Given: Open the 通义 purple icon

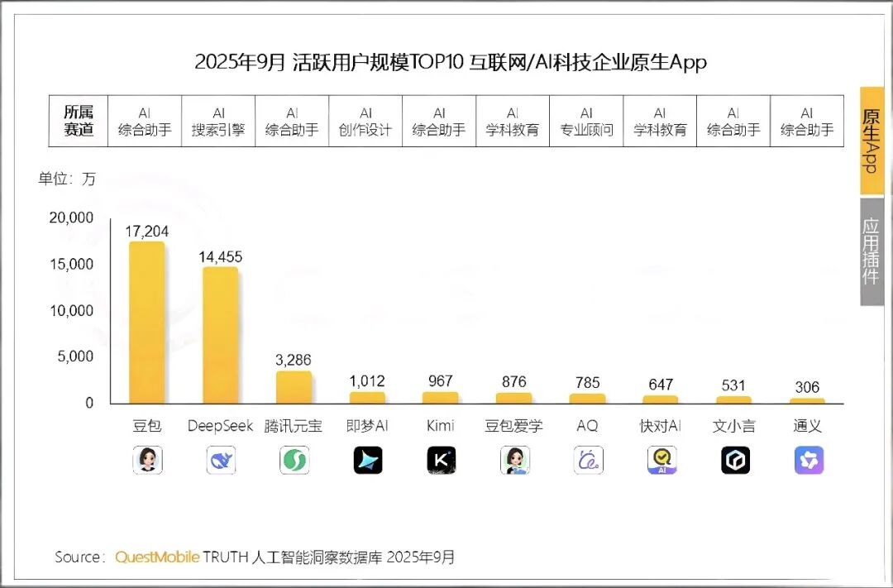Looking at the screenshot, I should 806,460.
